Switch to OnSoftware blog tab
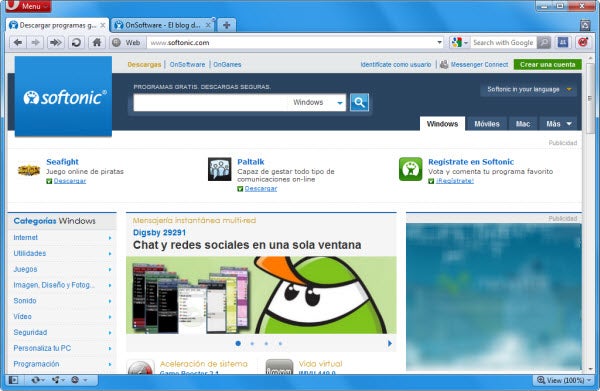Viewport: 600px width, 391px height. pos(163,25)
